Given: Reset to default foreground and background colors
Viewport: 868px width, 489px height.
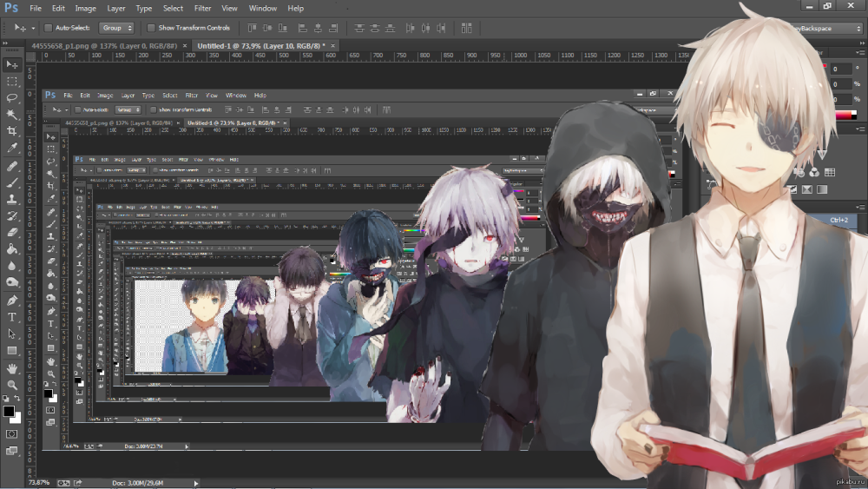Looking at the screenshot, I should [5, 398].
